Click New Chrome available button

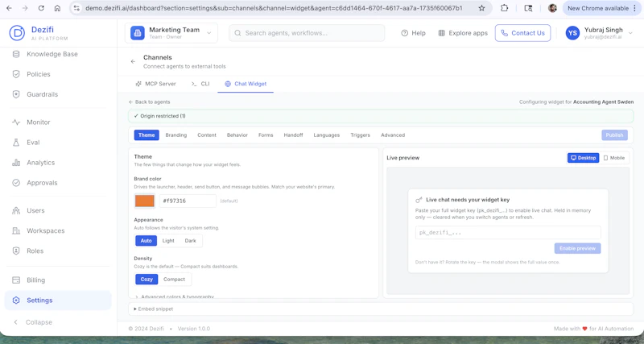(601, 8)
